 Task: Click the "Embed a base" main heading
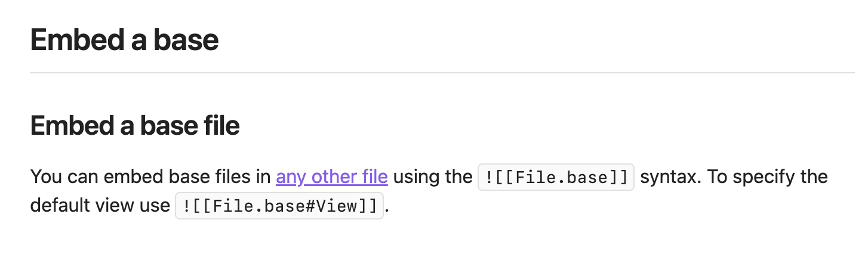click(x=124, y=40)
